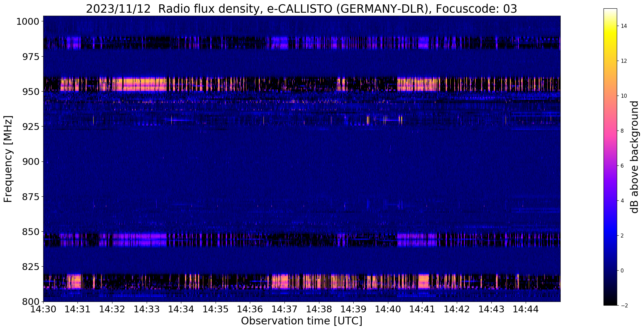This screenshot has width=644, height=330.
Task: Click the bright 812 MHz burst around 14:41
Action: coord(423,281)
